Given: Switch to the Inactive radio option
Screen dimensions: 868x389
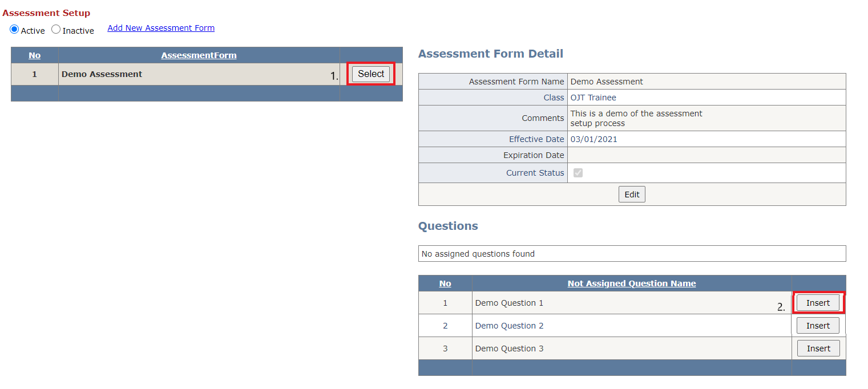Looking at the screenshot, I should point(56,30).
